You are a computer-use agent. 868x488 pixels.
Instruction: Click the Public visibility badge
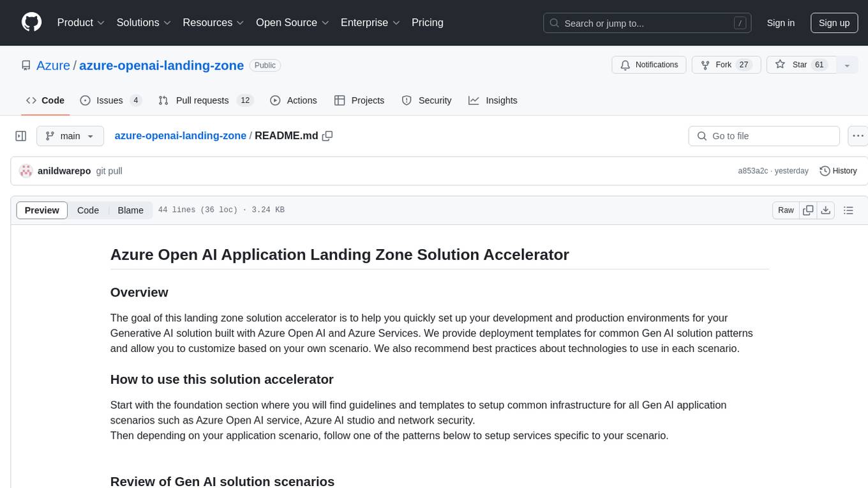pos(265,65)
